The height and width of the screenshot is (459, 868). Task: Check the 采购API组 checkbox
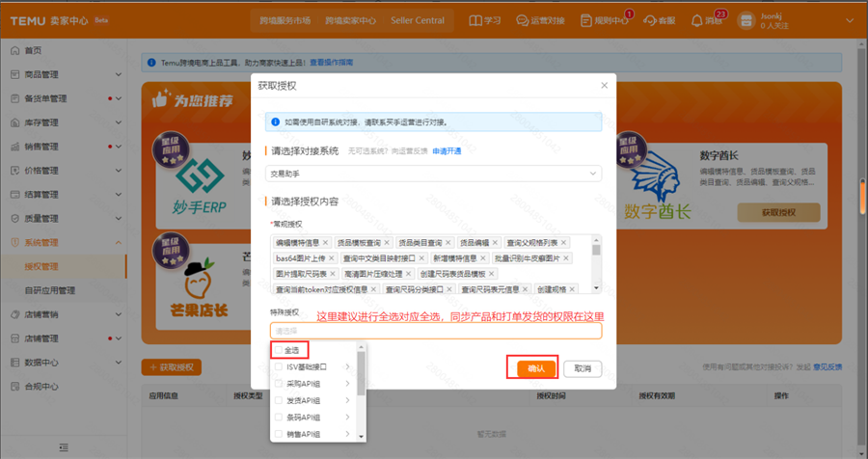pos(279,383)
